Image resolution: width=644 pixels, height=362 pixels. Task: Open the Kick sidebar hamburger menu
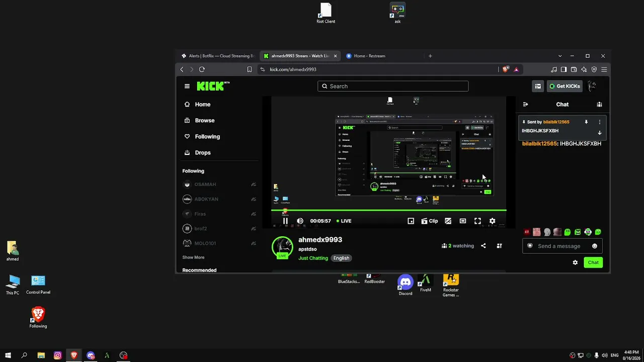click(187, 86)
